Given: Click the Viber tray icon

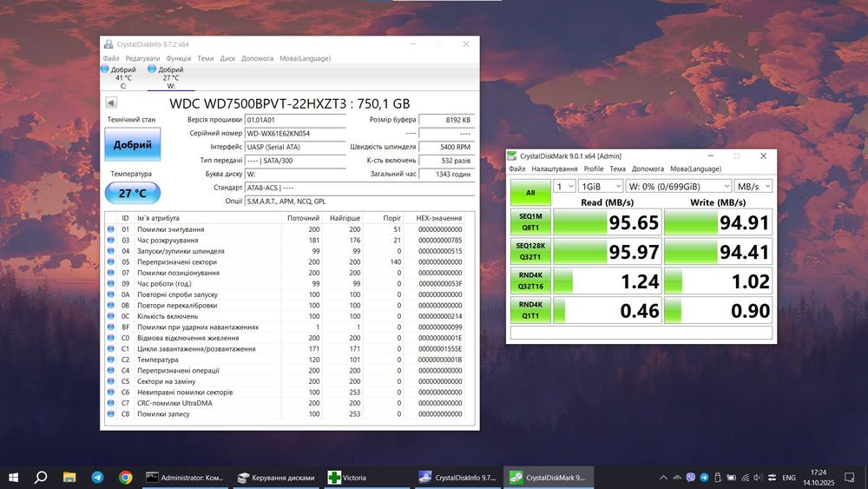Looking at the screenshot, I should [690, 478].
